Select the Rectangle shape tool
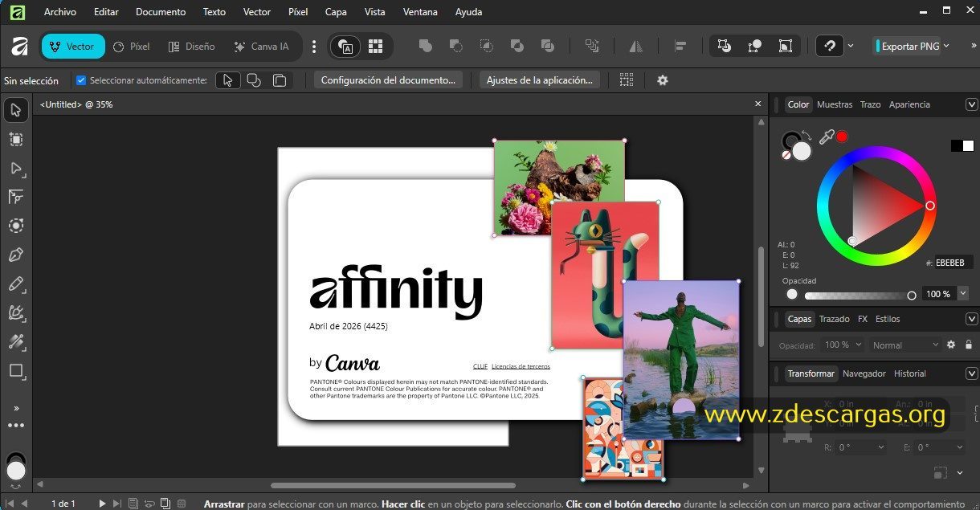Image resolution: width=980 pixels, height=510 pixels. click(x=16, y=370)
